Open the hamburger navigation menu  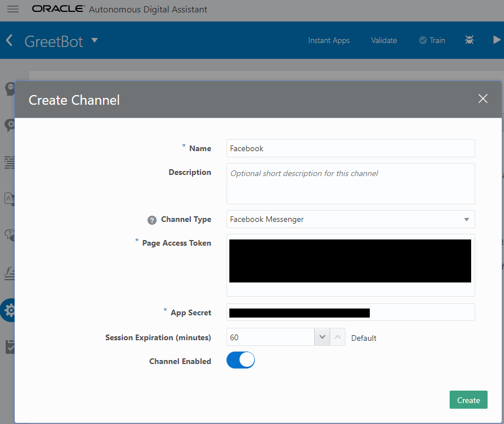(x=13, y=9)
